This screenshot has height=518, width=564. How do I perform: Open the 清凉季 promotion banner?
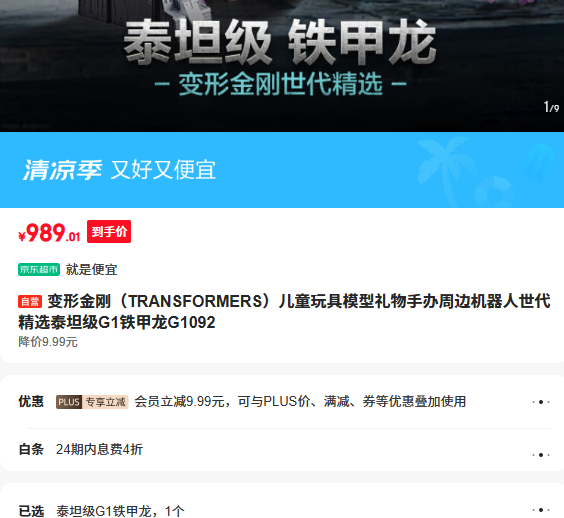(282, 170)
